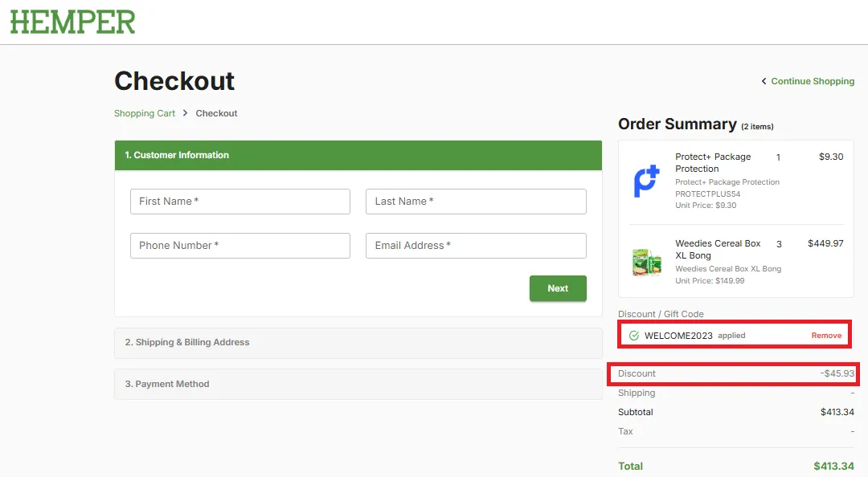This screenshot has height=477, width=868.
Task: Click the Checkout breadcrumb text
Action: tap(216, 113)
